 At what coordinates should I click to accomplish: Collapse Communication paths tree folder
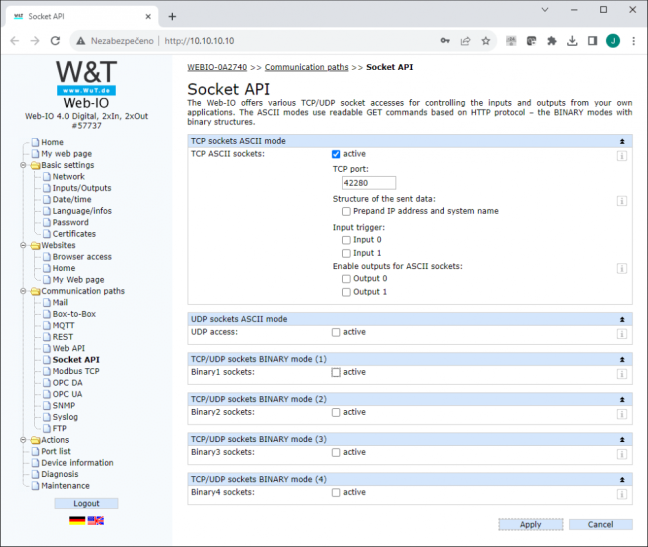(23, 291)
